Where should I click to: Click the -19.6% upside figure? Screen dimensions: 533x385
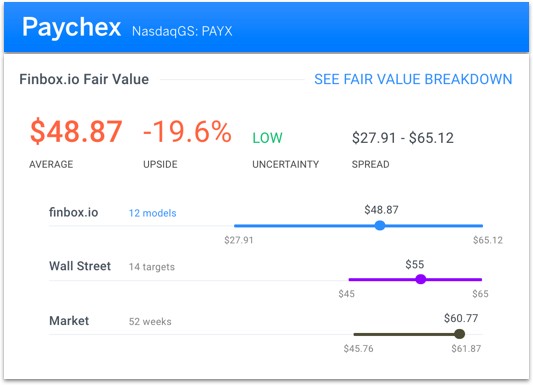pyautogui.click(x=187, y=132)
